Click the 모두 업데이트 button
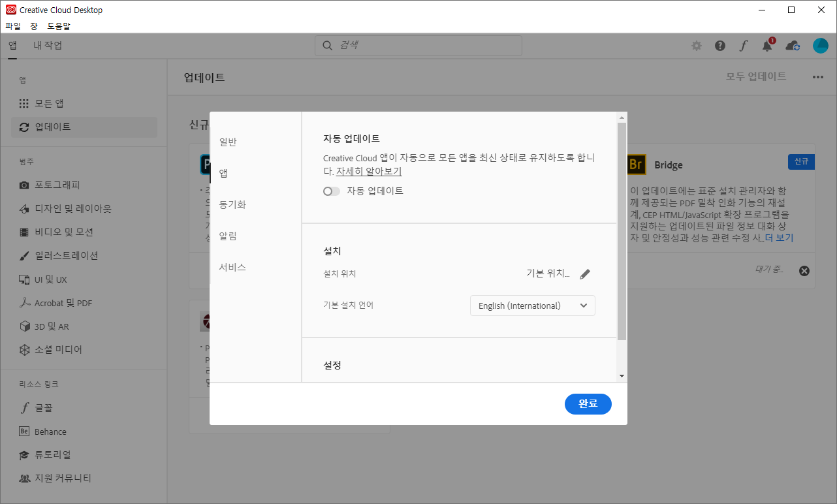Screen dimensions: 837x504 pos(757,76)
